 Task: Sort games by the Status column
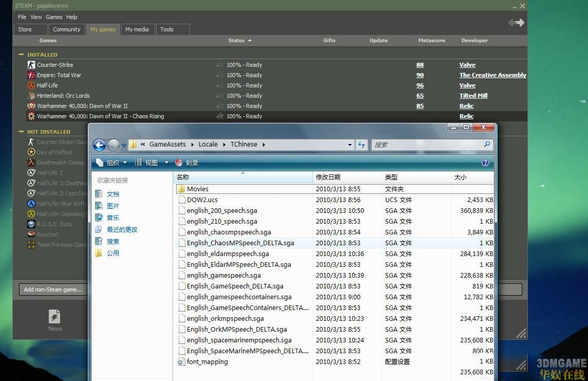coord(240,41)
